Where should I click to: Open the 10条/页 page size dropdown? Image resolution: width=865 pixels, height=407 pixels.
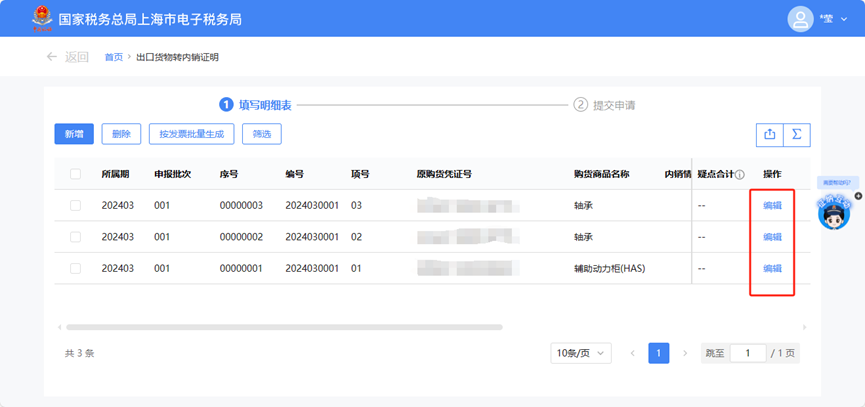coord(580,353)
